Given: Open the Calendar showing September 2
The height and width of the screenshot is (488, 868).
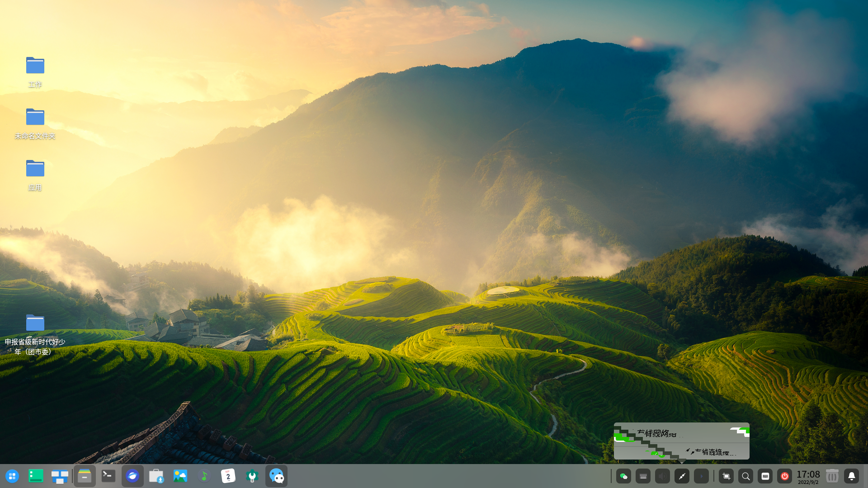Looking at the screenshot, I should [x=228, y=476].
